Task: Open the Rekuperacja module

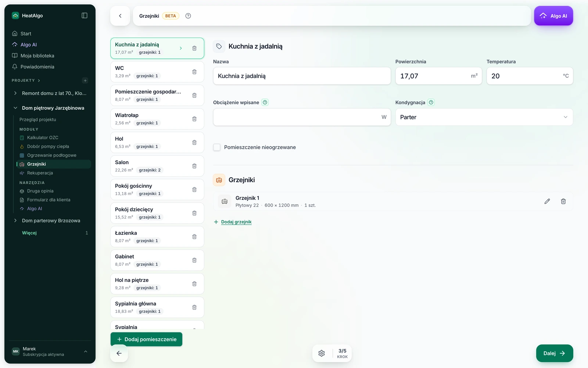Action: click(40, 173)
